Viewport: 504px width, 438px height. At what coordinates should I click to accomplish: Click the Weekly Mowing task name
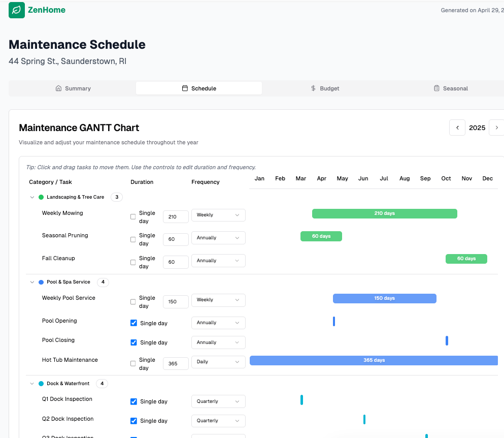point(62,213)
